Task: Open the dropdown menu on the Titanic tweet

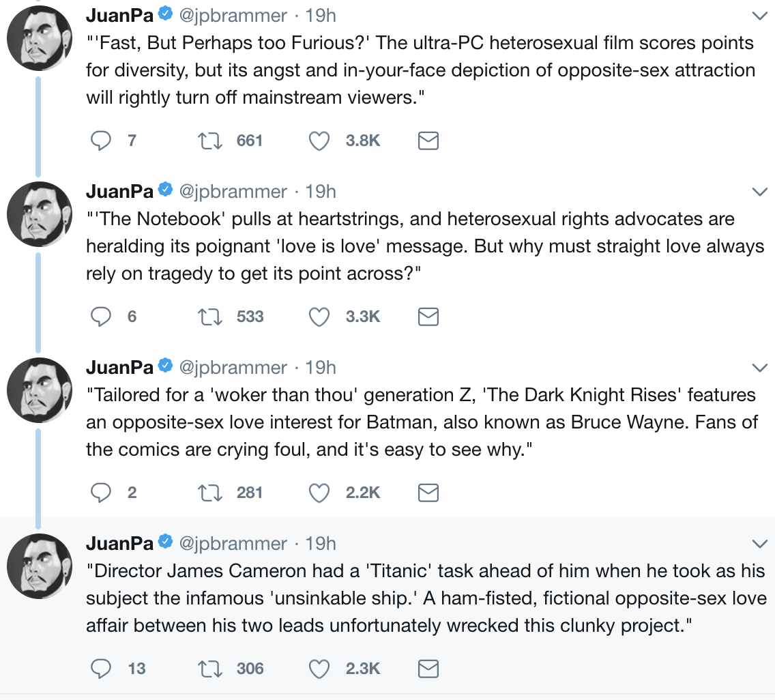Action: click(759, 544)
